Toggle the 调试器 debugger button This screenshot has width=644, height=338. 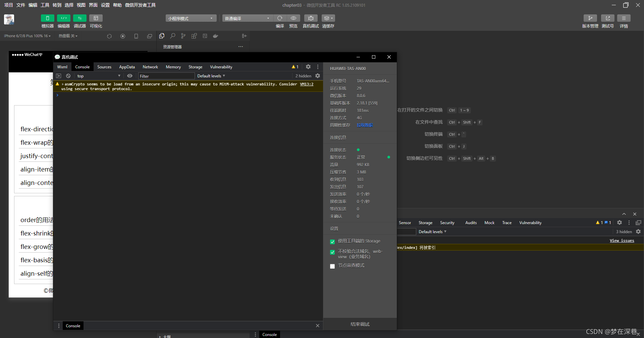pos(79,18)
